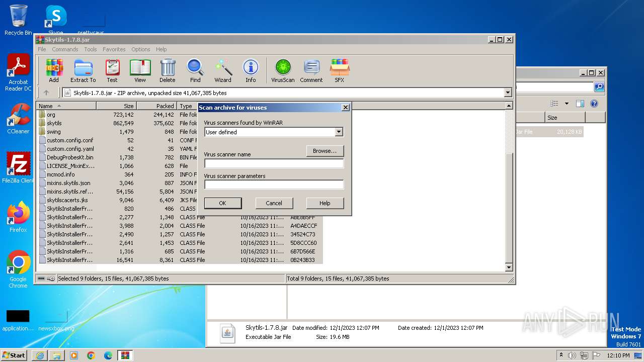Select custom.config.yaml file
The height and width of the screenshot is (362, 644).
click(70, 149)
